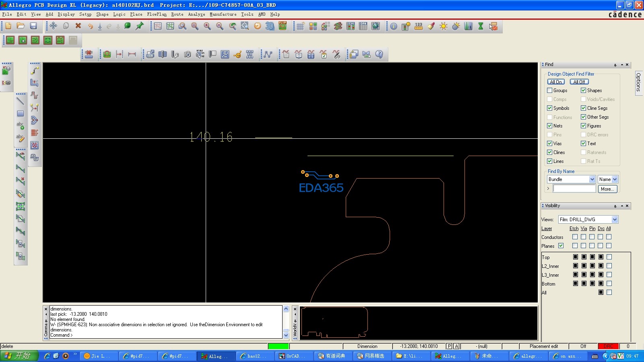This screenshot has width=644, height=362.
Task: Click the Top layer Etch color box
Action: (x=575, y=257)
